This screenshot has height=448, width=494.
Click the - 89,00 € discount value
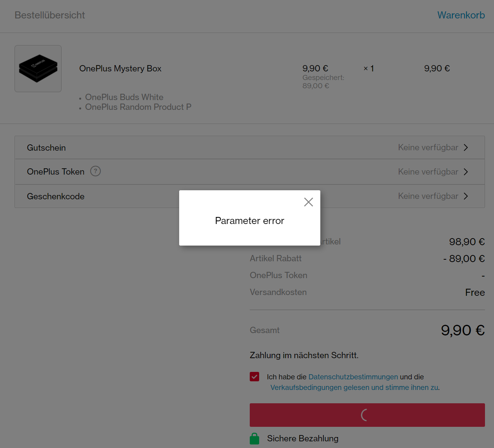pos(464,259)
